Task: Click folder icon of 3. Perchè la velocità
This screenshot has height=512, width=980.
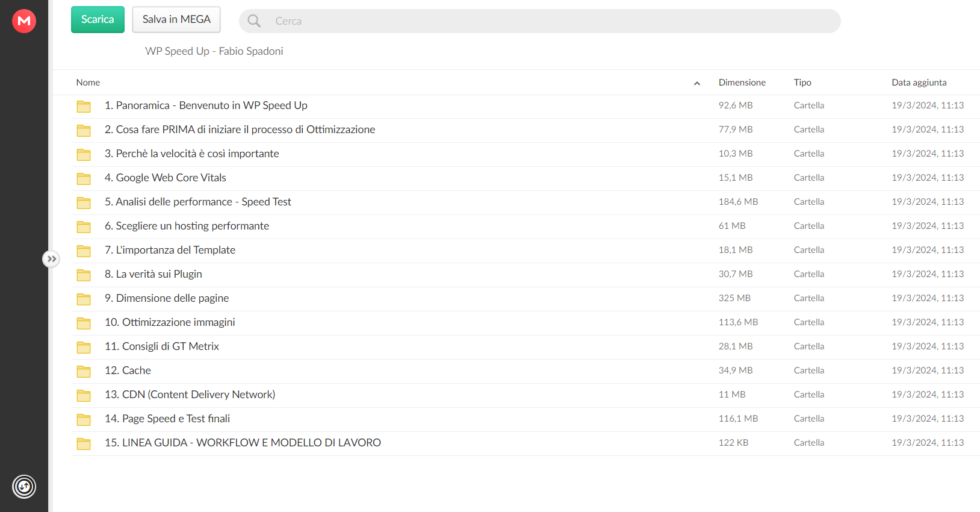Action: click(x=84, y=155)
